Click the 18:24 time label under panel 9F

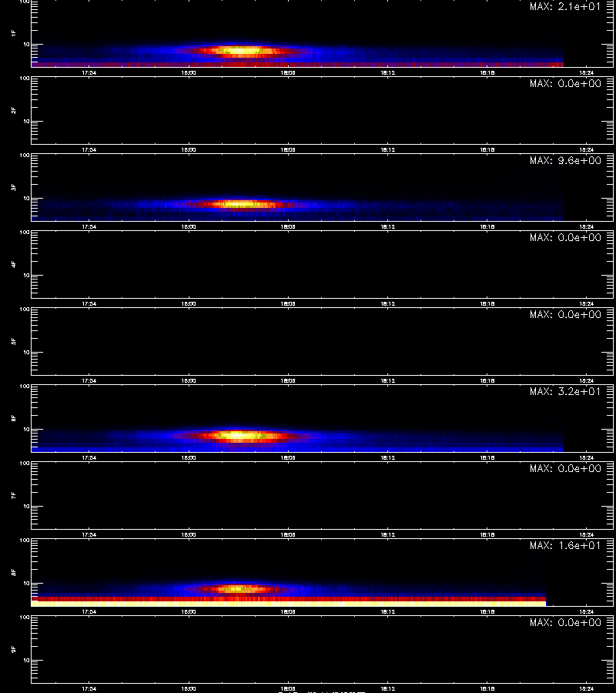click(587, 688)
